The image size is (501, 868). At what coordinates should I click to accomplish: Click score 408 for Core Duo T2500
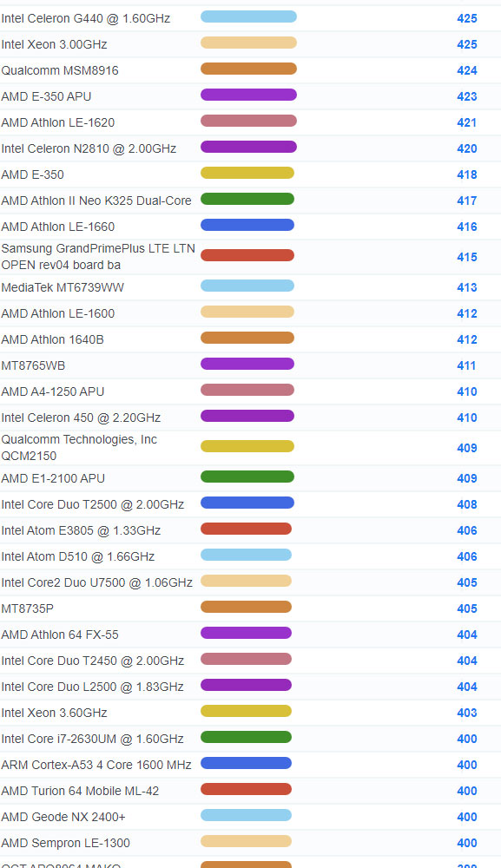coord(466,504)
